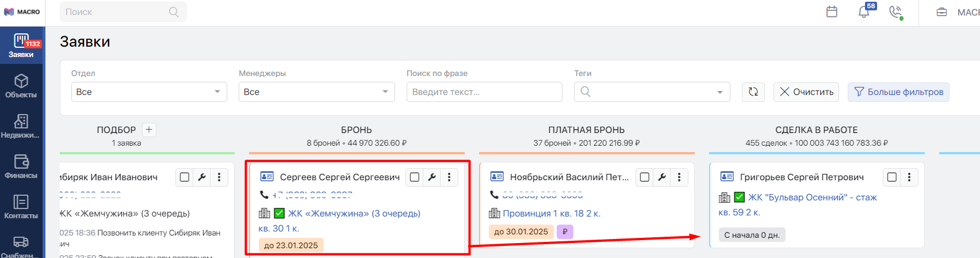Viewport: 980px width, 258px height.
Task: Tick the checkbox on Сергеев Сергей Сергеевич card
Action: click(415, 177)
